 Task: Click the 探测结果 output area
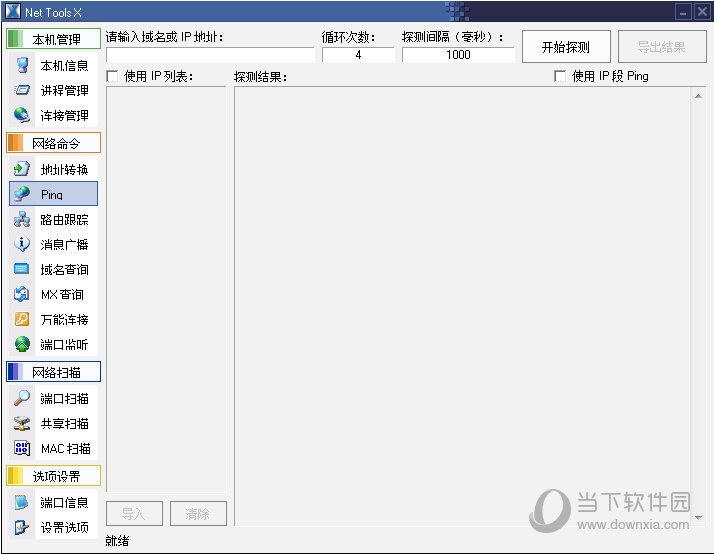463,306
